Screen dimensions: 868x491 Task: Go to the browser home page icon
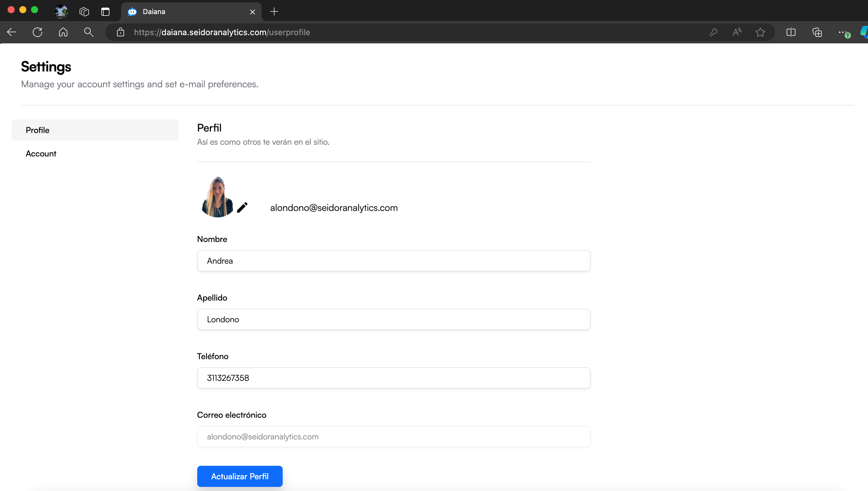pos(63,33)
